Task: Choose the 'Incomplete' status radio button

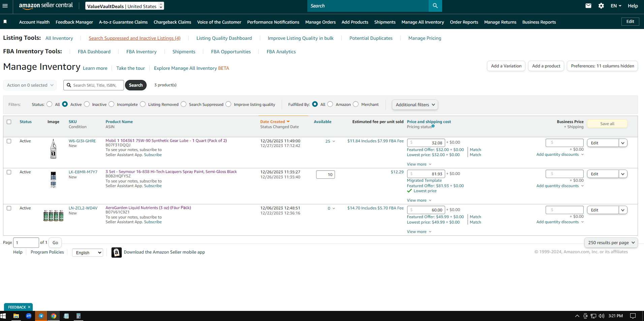Action: pyautogui.click(x=112, y=104)
